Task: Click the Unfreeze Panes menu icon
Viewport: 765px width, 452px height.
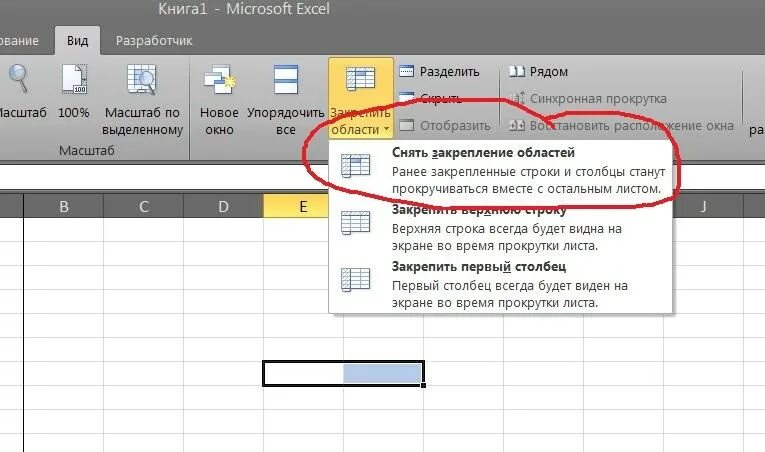Action: 355,166
